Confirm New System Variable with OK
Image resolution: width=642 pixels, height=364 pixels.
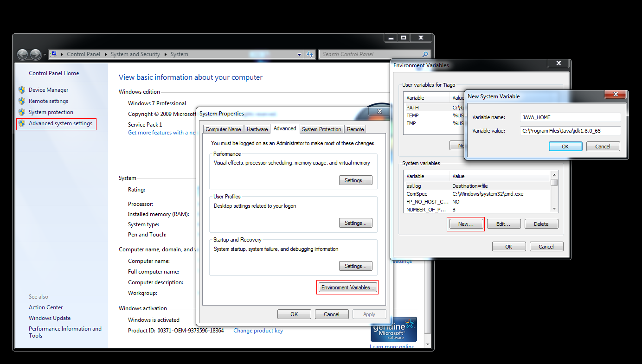coord(565,147)
